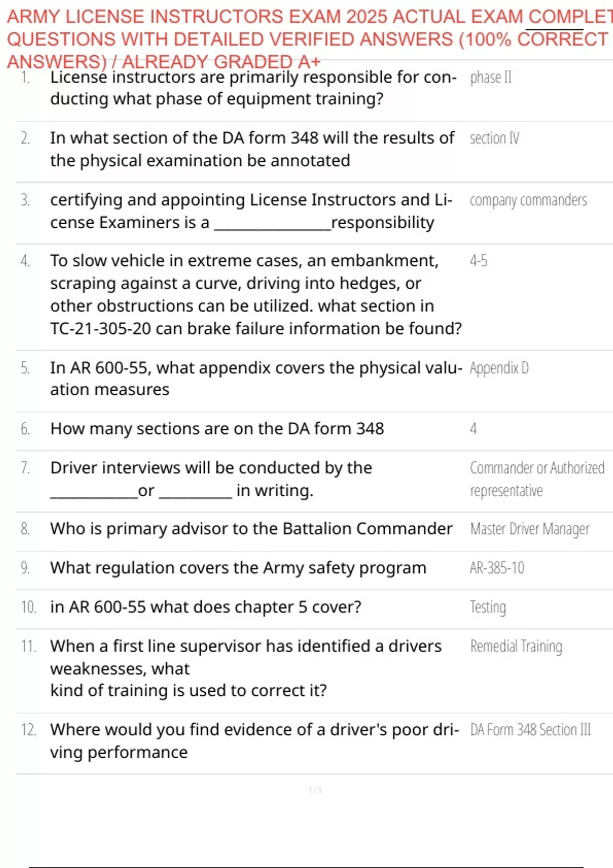This screenshot has height=868, width=613.
Task: Select "How many sections are on the DA form 348"
Action: (x=217, y=429)
